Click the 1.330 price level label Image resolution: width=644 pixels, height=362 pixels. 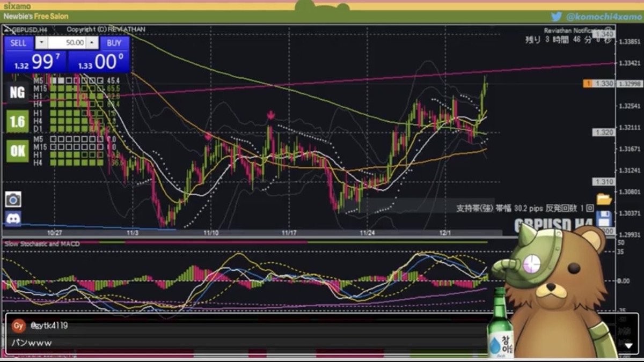click(604, 84)
